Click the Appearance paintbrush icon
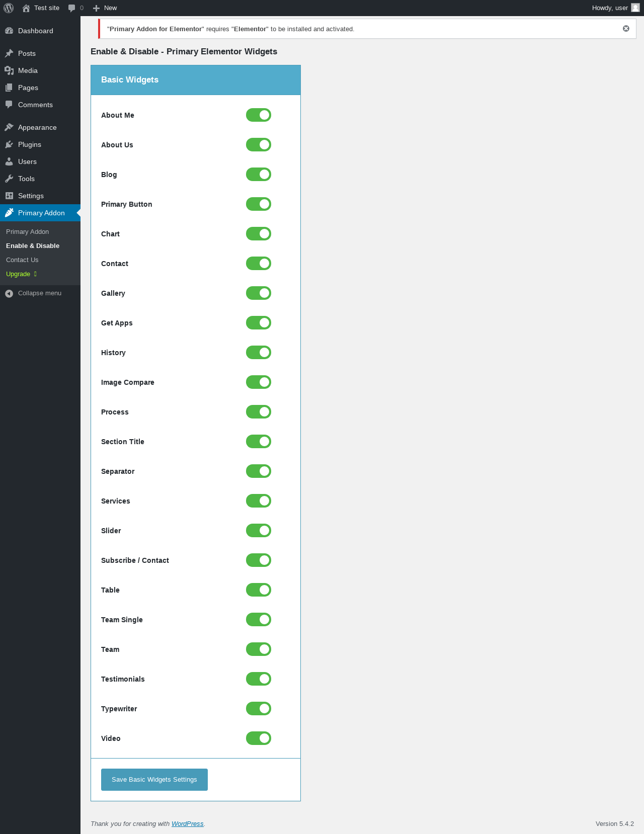The image size is (644, 834). tap(9, 127)
